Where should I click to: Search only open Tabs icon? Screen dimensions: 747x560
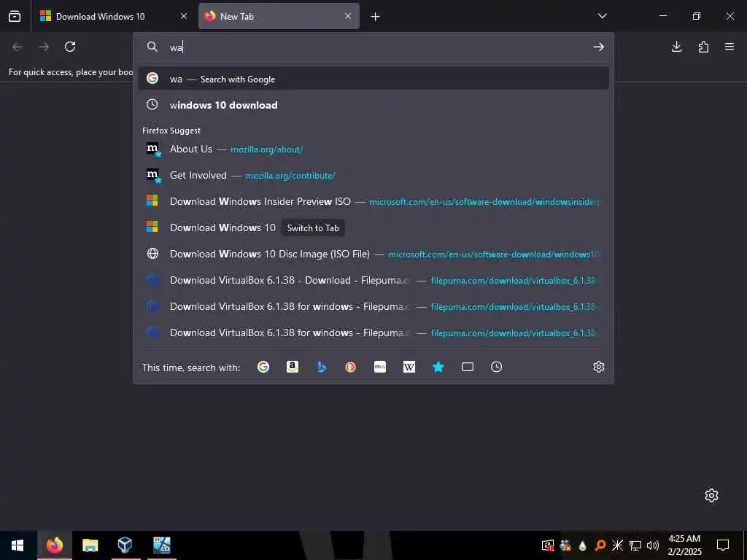pos(468,367)
